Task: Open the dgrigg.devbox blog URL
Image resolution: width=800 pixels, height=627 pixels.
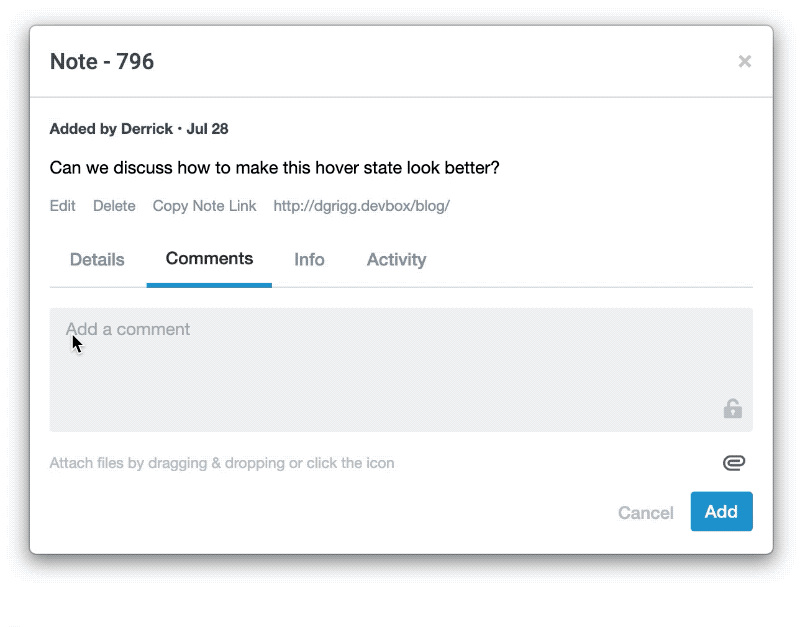Action: 361,206
